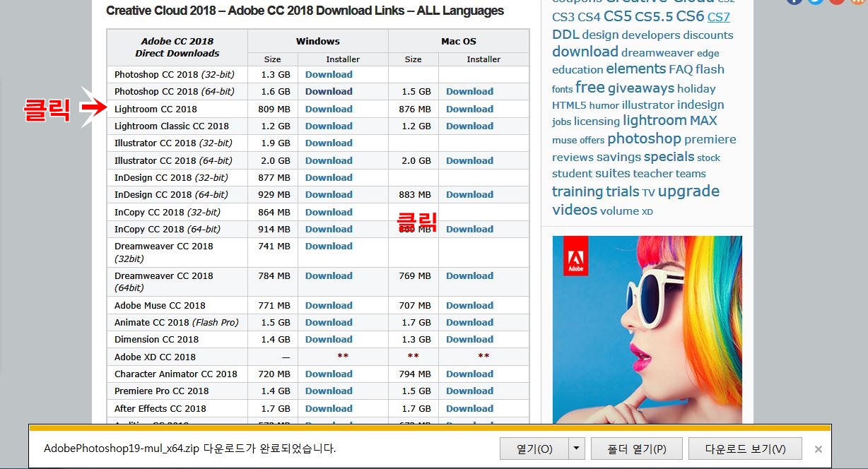Click the specials tag link
The image size is (868, 469).
point(669,157)
